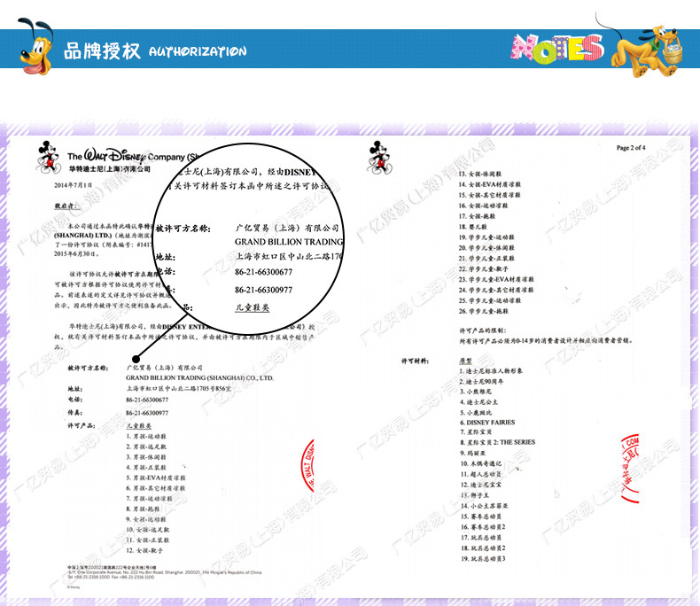The width and height of the screenshot is (700, 606).
Task: Click the red company stamp on the right page
Action: point(630,469)
